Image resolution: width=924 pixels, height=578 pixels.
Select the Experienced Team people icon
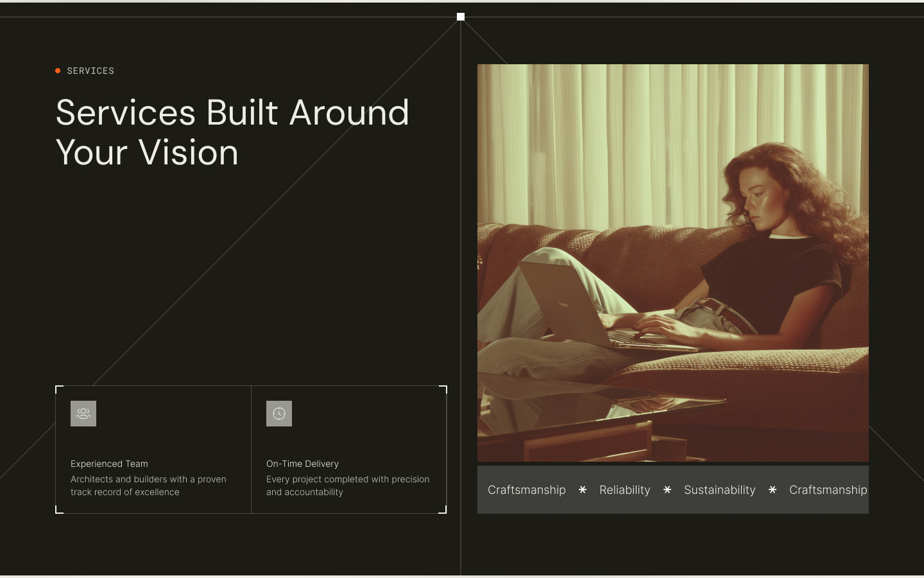tap(83, 413)
